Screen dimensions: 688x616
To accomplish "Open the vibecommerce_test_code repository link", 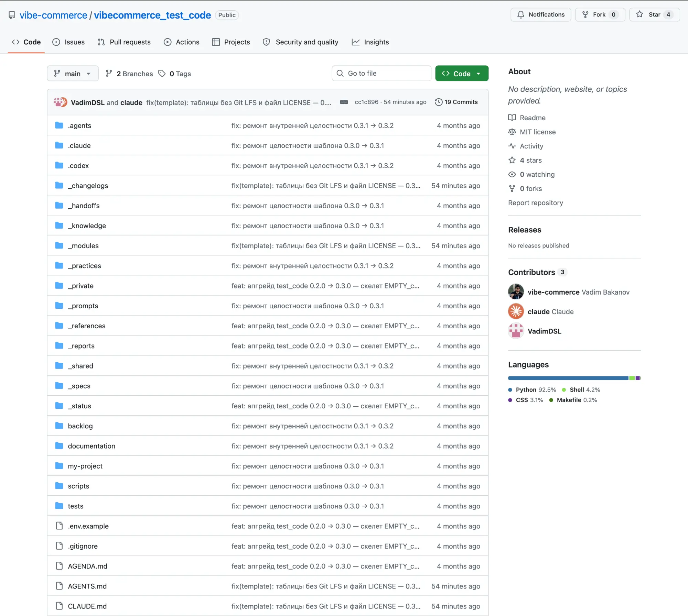I will pyautogui.click(x=152, y=15).
